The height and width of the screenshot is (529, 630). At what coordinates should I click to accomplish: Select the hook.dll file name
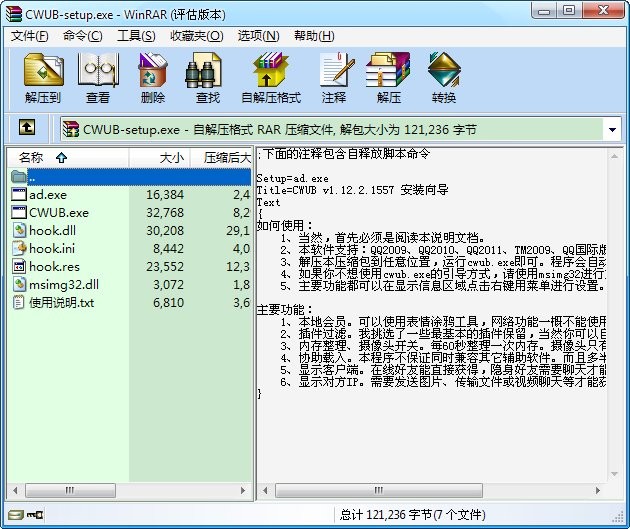(52, 231)
